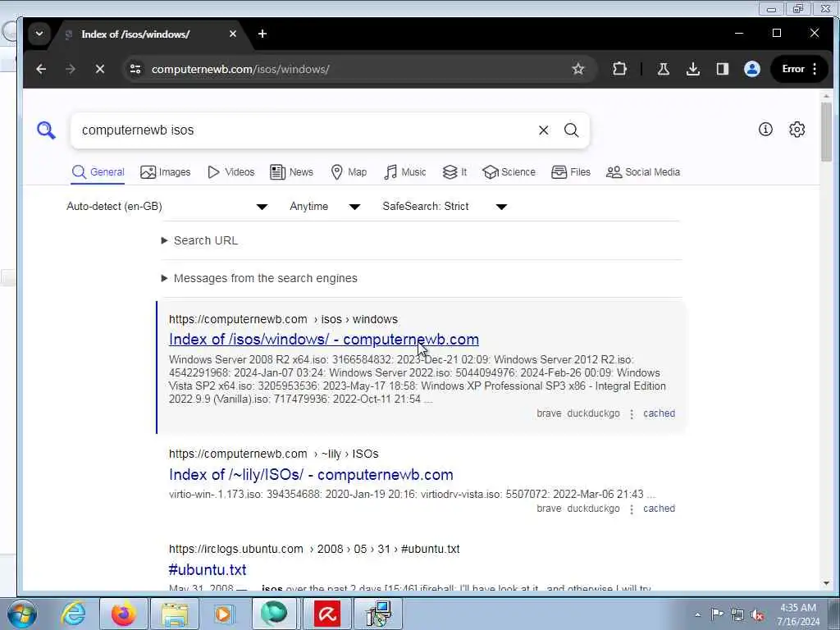Bookmark this page with the star icon
The image size is (840, 630).
point(578,69)
